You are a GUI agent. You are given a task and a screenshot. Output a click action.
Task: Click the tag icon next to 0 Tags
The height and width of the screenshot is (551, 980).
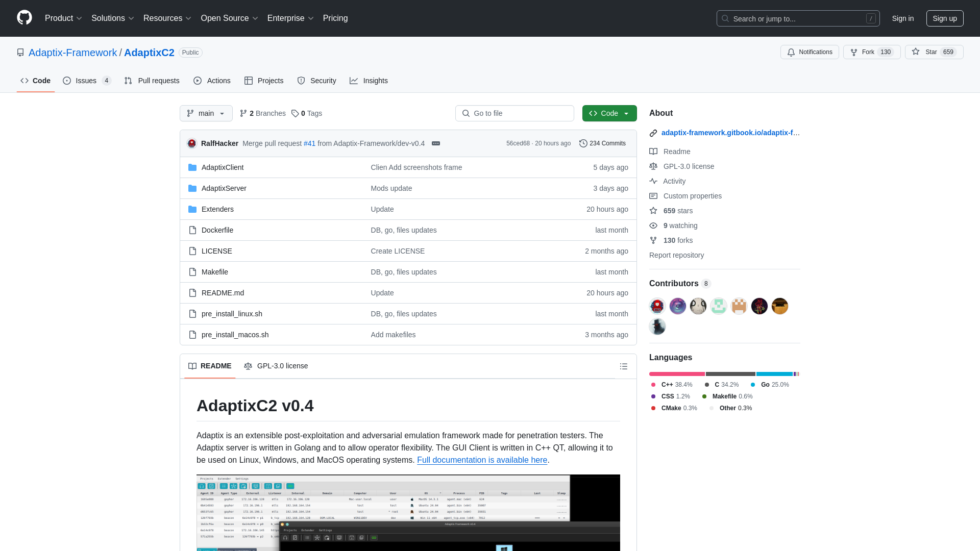pos(295,113)
